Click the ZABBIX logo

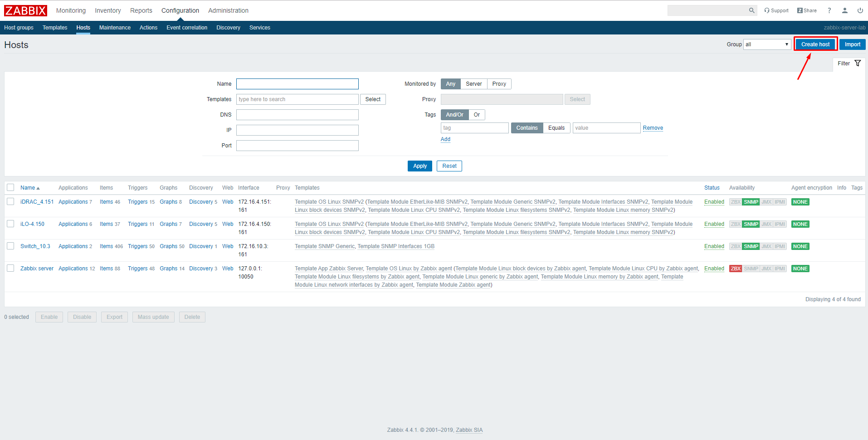pos(25,10)
